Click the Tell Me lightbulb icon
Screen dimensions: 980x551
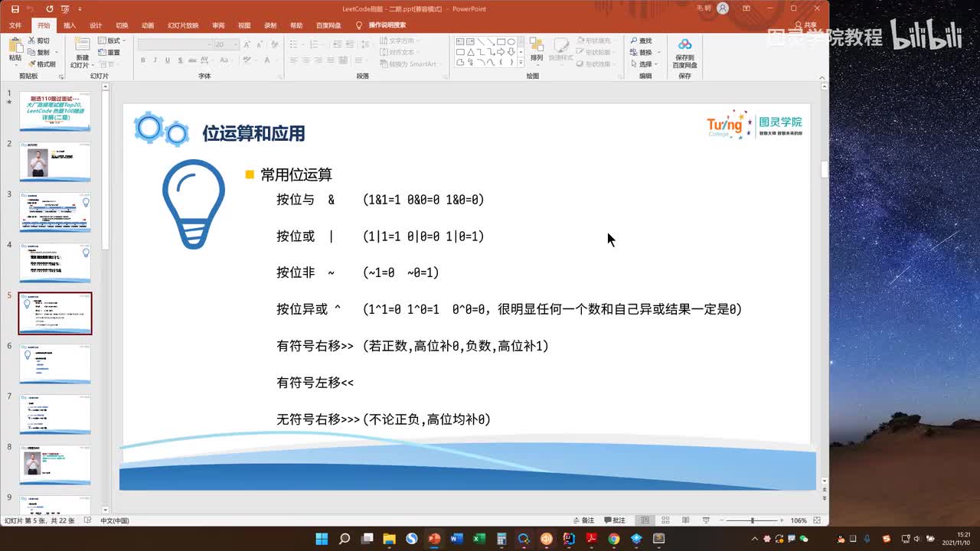(359, 25)
